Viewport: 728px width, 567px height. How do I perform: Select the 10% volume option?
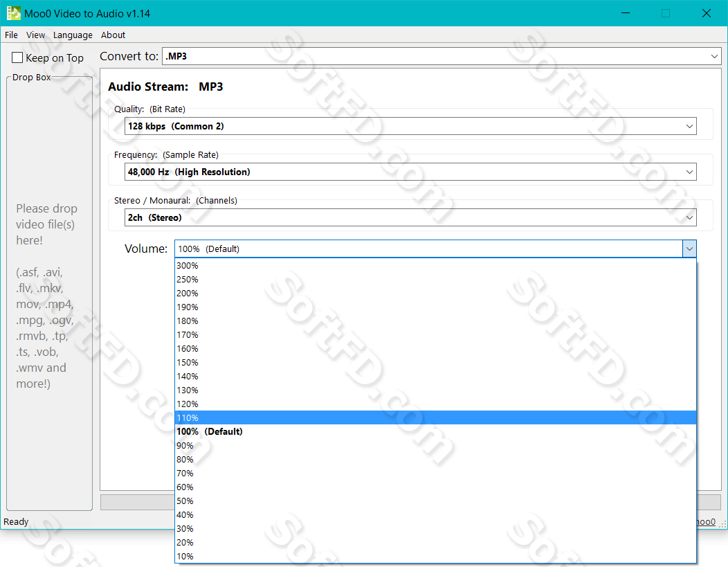click(435, 557)
